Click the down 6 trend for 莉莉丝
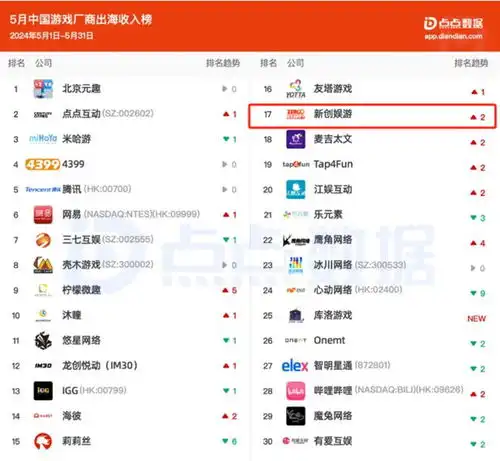This screenshot has width=500, height=461. click(x=230, y=441)
